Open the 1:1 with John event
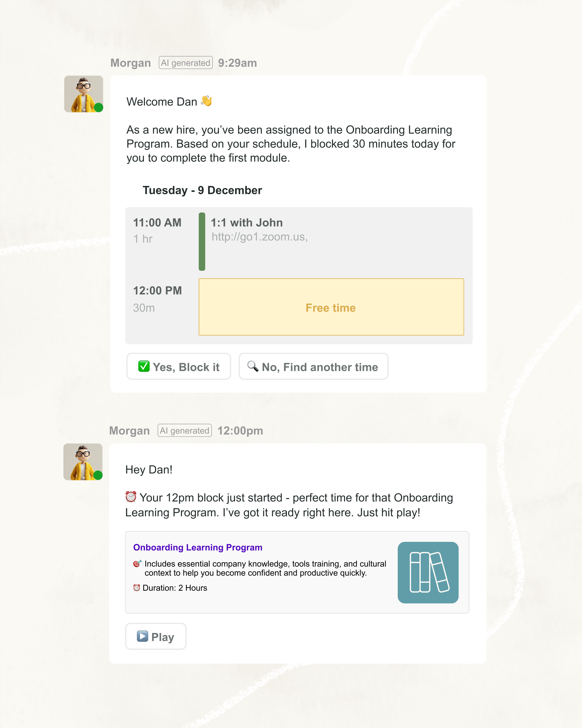This screenshot has width=582, height=728. click(x=247, y=222)
